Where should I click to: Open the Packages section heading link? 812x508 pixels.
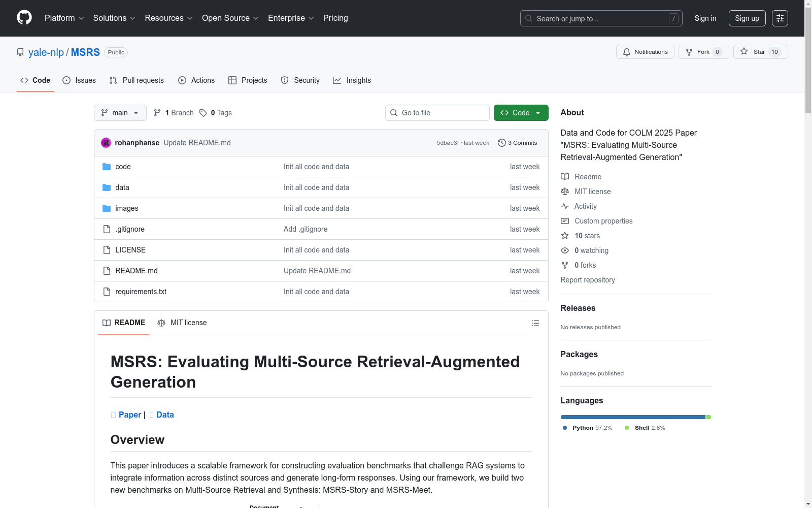click(x=579, y=354)
